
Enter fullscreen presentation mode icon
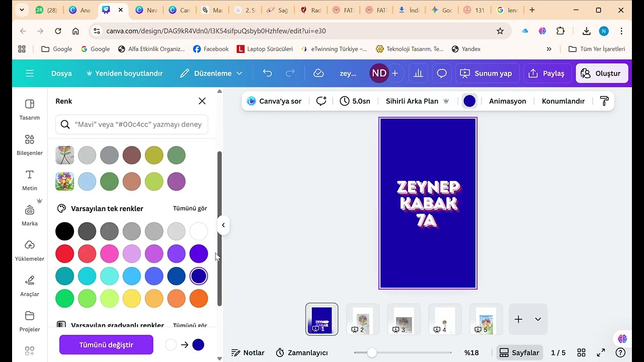tap(601, 352)
